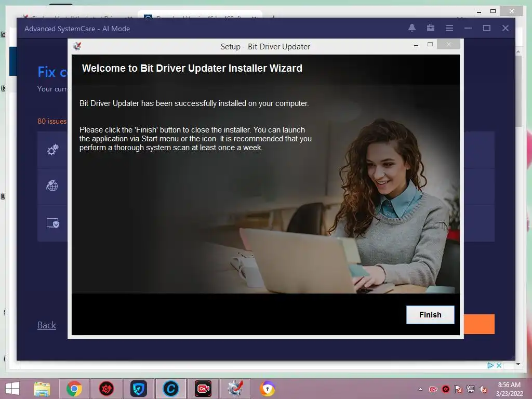Viewport: 532px width, 399px height.
Task: Select monitor shield security icon
Action: [x=52, y=223]
